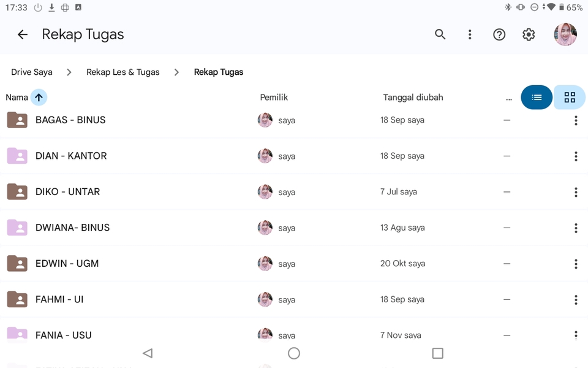588x368 pixels.
Task: Open more options for EDWIN - UGM
Action: tap(575, 264)
